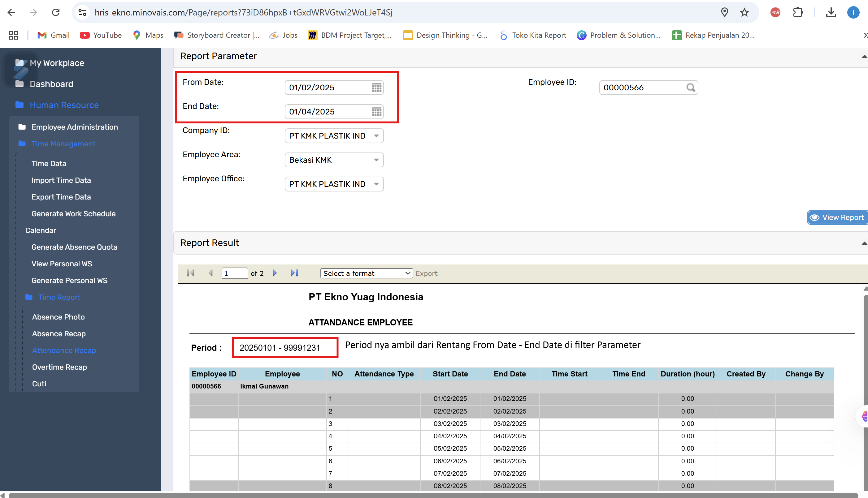Open Import Time Data menu item
Image resolution: width=868 pixels, height=498 pixels.
point(61,180)
